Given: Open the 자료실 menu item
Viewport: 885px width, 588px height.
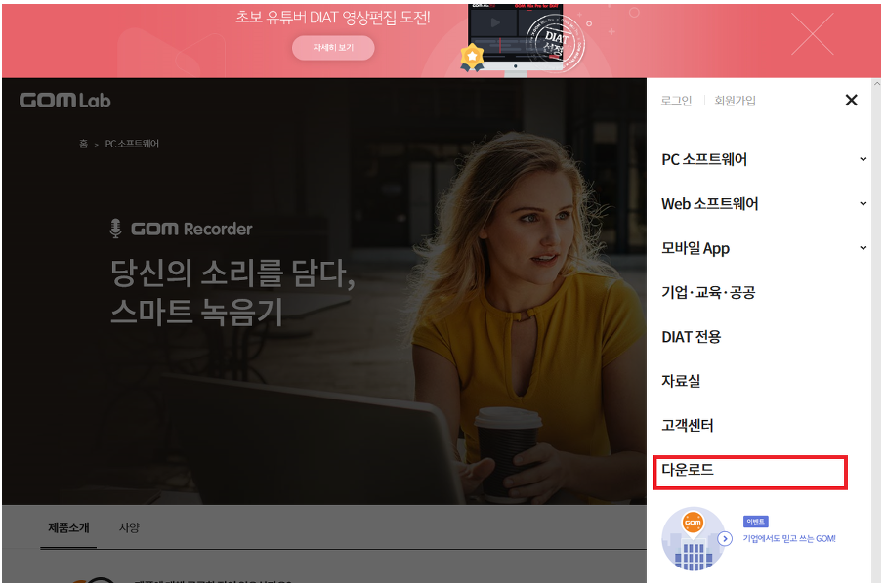Looking at the screenshot, I should [x=681, y=381].
